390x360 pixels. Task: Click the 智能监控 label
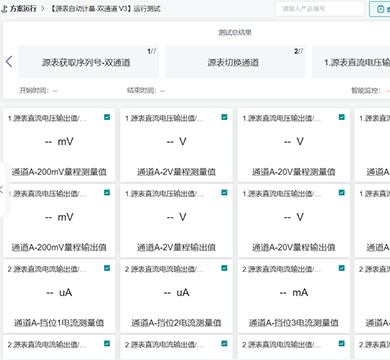(366, 90)
